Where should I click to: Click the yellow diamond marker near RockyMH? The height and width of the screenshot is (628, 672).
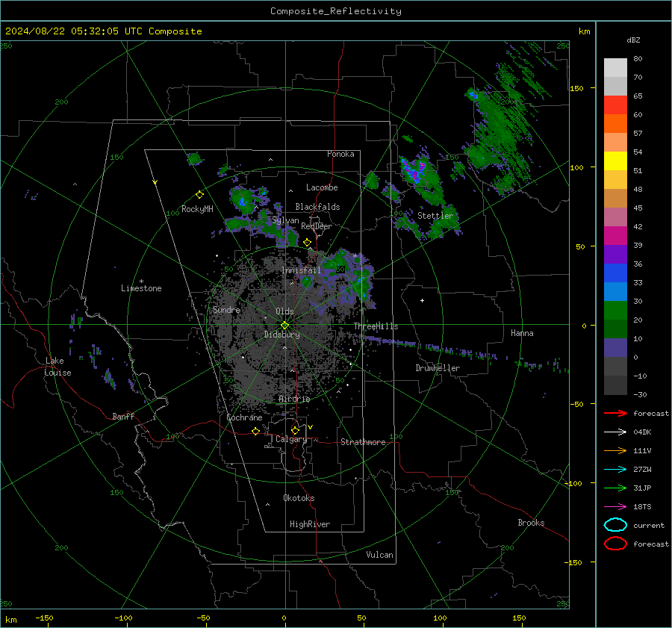[x=199, y=195]
